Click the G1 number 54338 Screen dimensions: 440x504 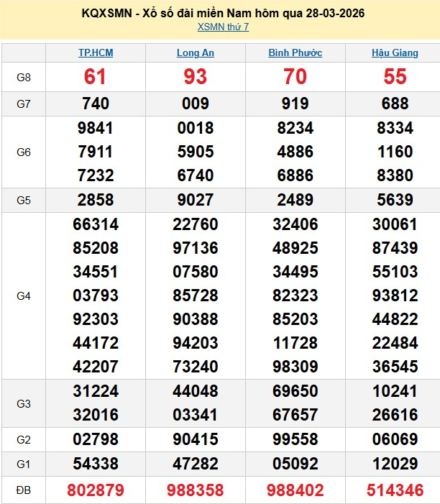[96, 463]
